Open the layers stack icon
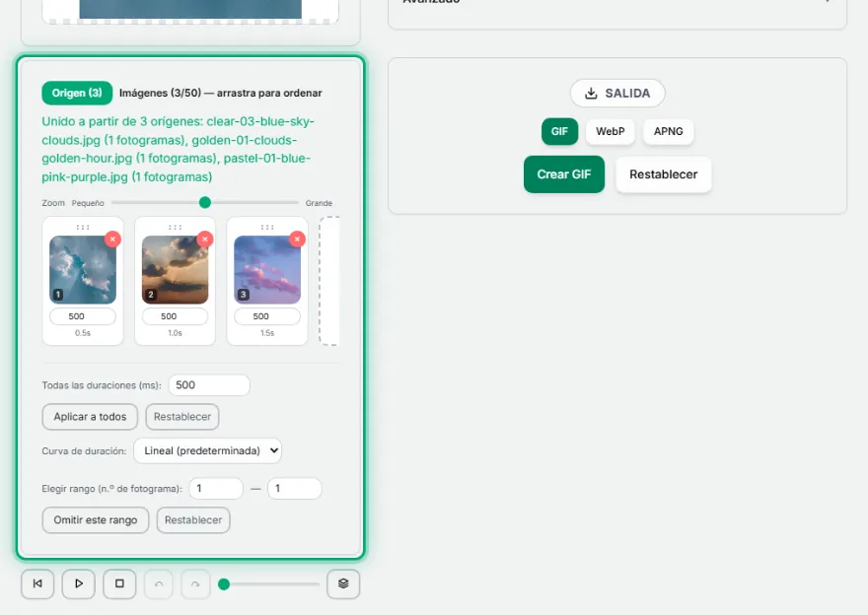868x615 pixels. (343, 583)
